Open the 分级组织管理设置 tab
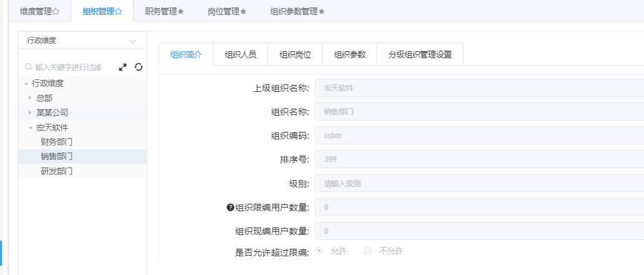Image resolution: width=644 pixels, height=275 pixels. 420,54
